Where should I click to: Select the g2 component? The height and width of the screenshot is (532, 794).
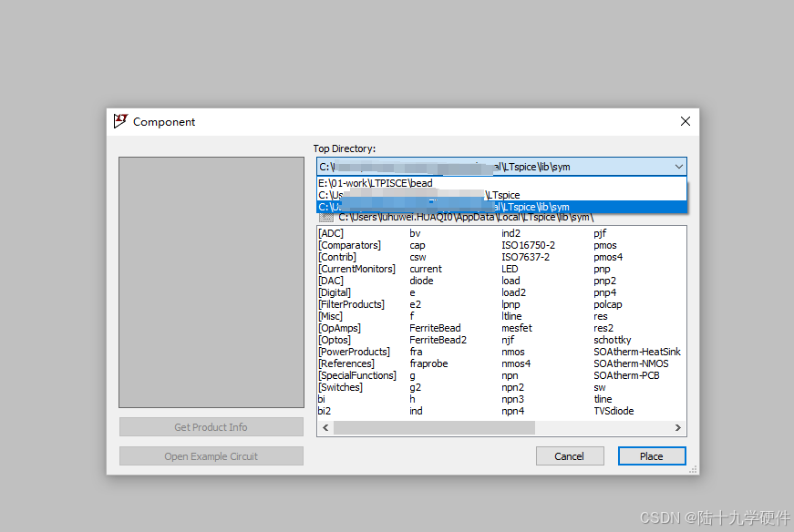[x=415, y=387]
